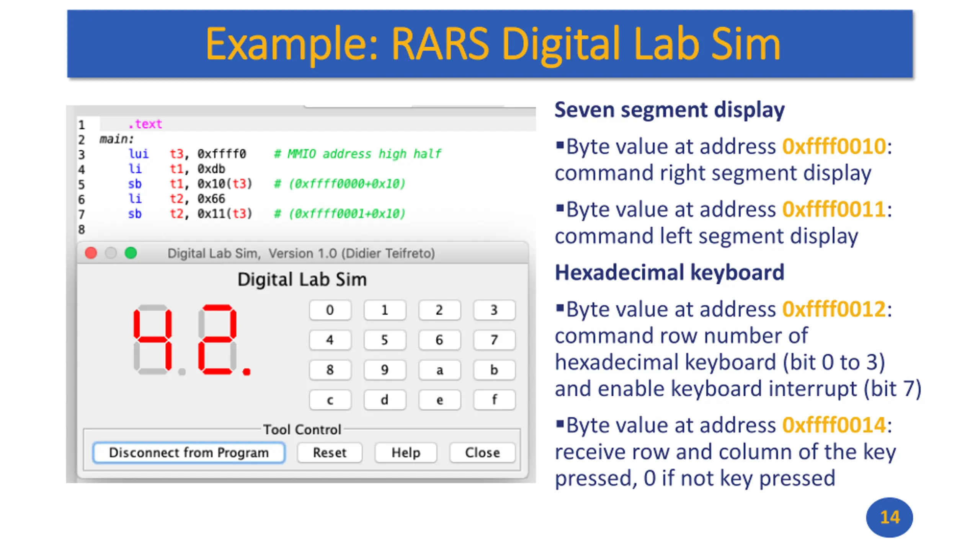Click the .text directive on line 1
The width and height of the screenshot is (980, 551).
point(145,124)
